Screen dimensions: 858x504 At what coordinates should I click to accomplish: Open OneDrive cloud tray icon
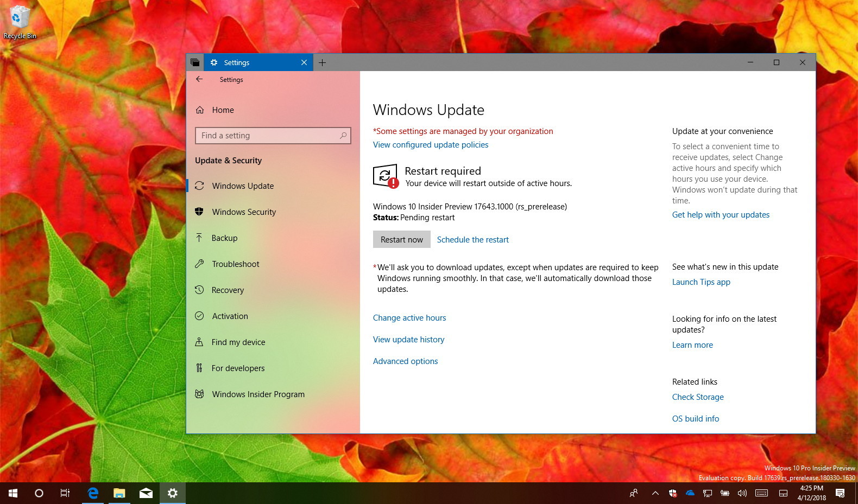pos(690,493)
